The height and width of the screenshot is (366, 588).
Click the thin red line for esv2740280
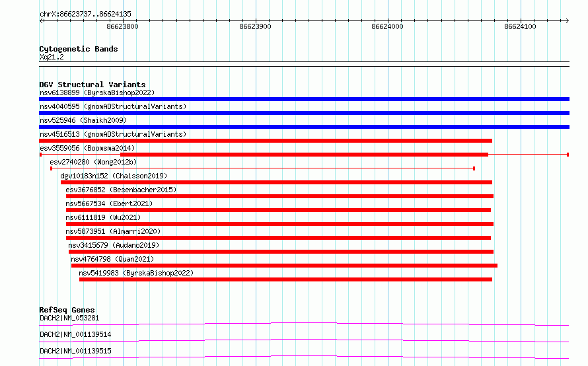tap(262, 168)
